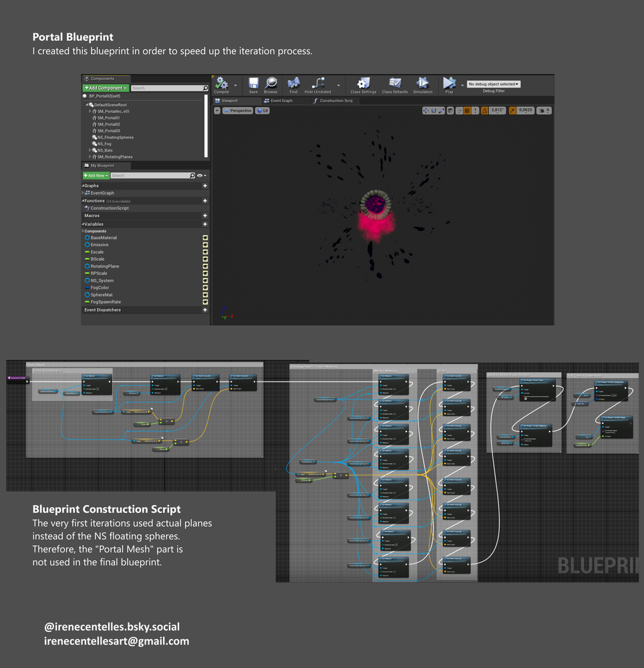Open the debug object filter dropdown
644x668 pixels.
[494, 84]
